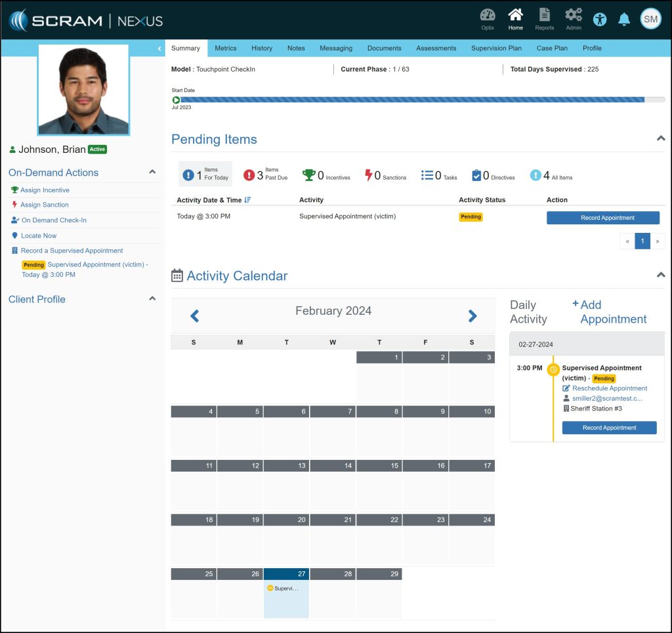This screenshot has height=633, width=672.
Task: Open the notifications bell
Action: [624, 20]
